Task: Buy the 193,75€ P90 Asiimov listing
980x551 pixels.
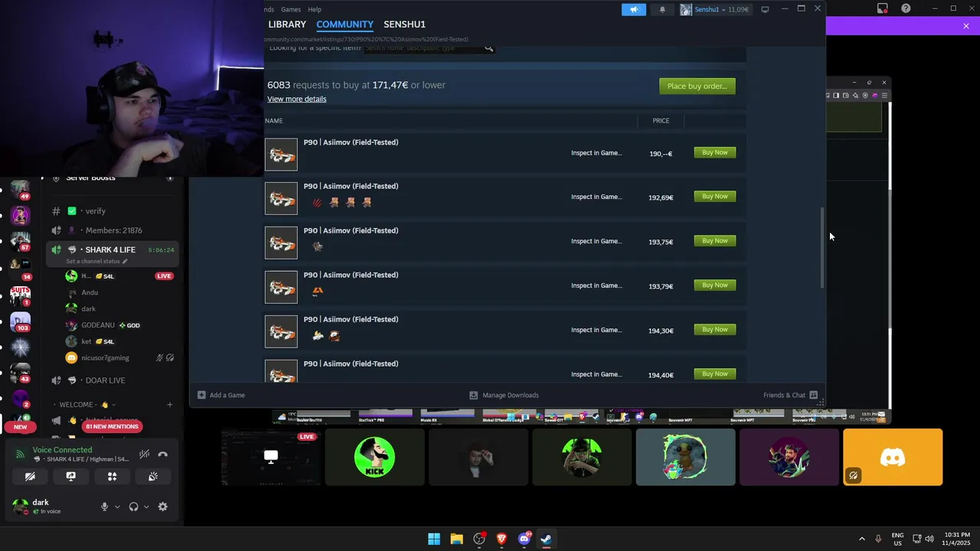Action: click(715, 241)
